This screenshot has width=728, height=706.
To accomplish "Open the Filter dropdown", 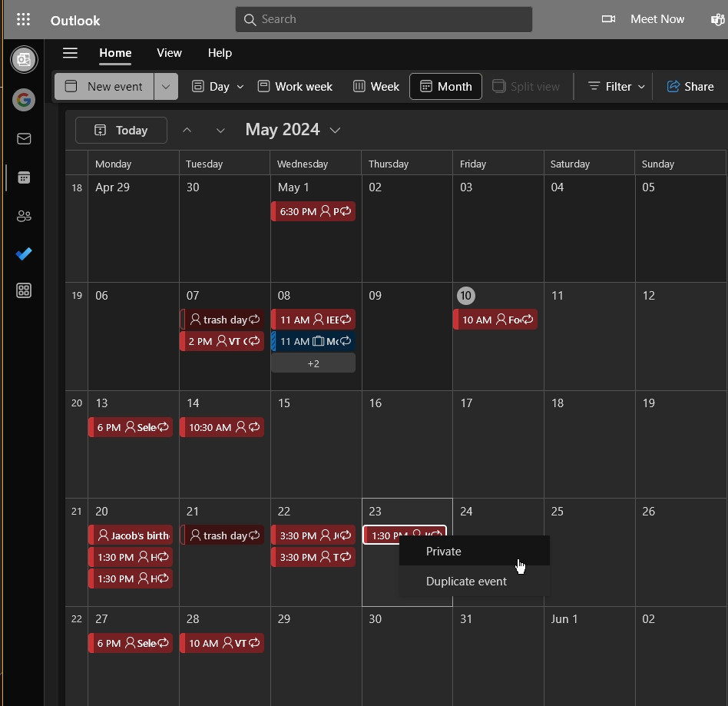I will [x=617, y=86].
